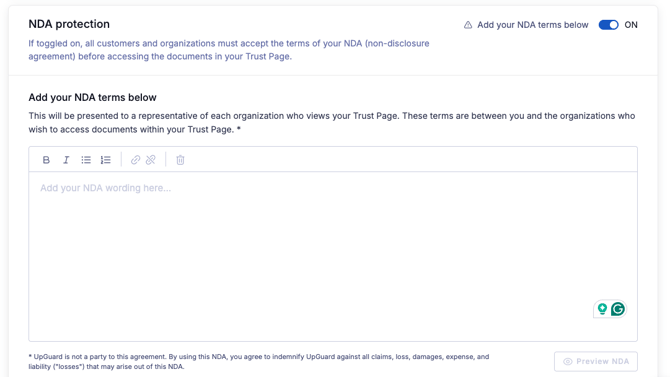Viewport: 670px width, 377px height.
Task: Insert a numbered list
Action: (x=106, y=160)
